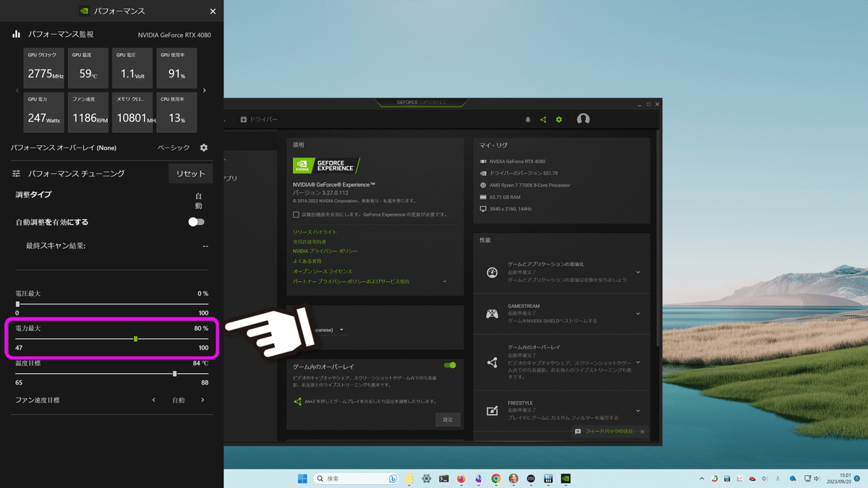Open the user account avatar
868x488 pixels.
pyautogui.click(x=584, y=119)
